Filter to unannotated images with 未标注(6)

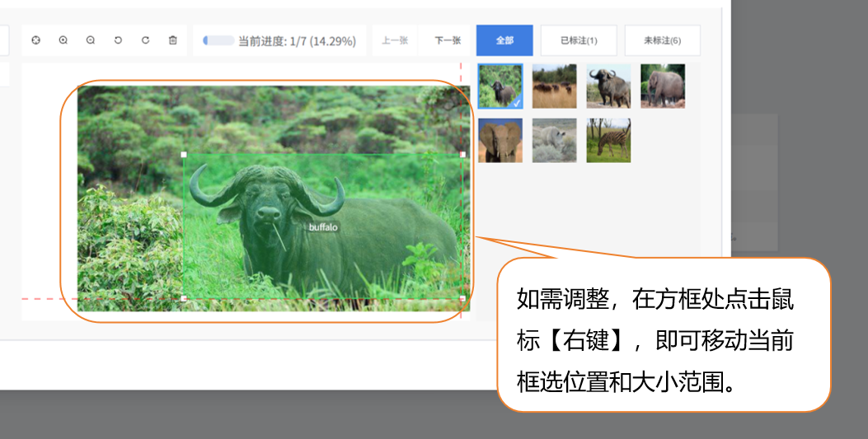(x=662, y=40)
